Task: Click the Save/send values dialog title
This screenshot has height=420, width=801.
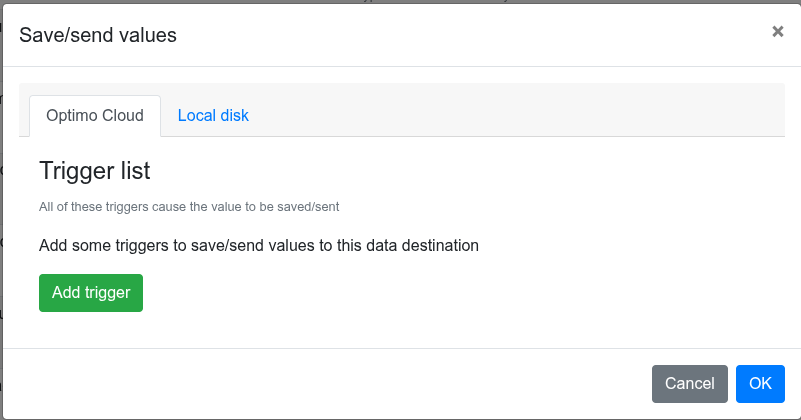Action: 98,35
